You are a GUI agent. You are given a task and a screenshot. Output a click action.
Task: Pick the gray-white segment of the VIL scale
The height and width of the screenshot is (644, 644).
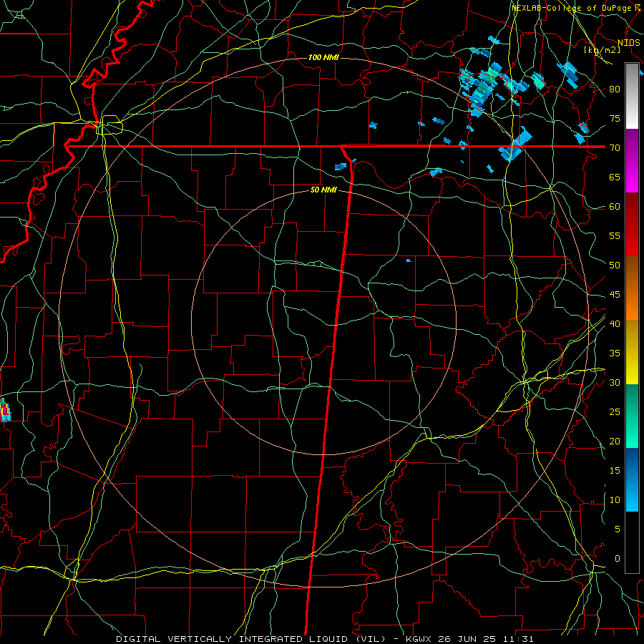tap(632, 96)
